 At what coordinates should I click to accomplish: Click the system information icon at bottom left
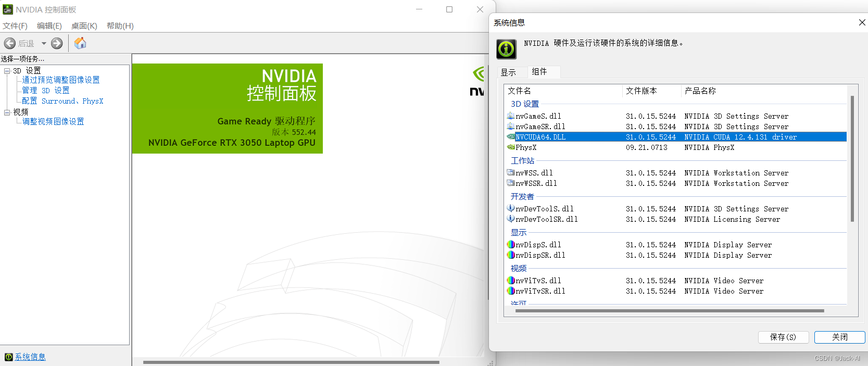click(x=8, y=357)
